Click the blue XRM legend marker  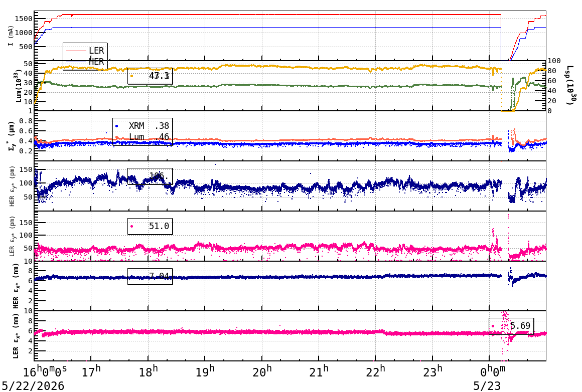[117, 126]
